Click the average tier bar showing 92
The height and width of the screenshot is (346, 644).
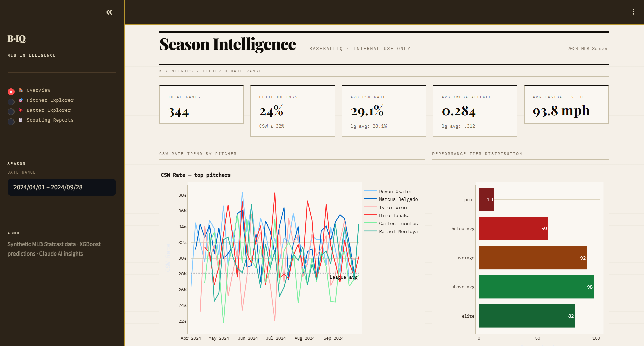[533, 258]
